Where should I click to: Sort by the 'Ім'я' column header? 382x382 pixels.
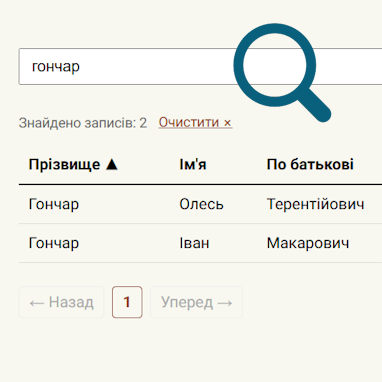[x=193, y=164]
